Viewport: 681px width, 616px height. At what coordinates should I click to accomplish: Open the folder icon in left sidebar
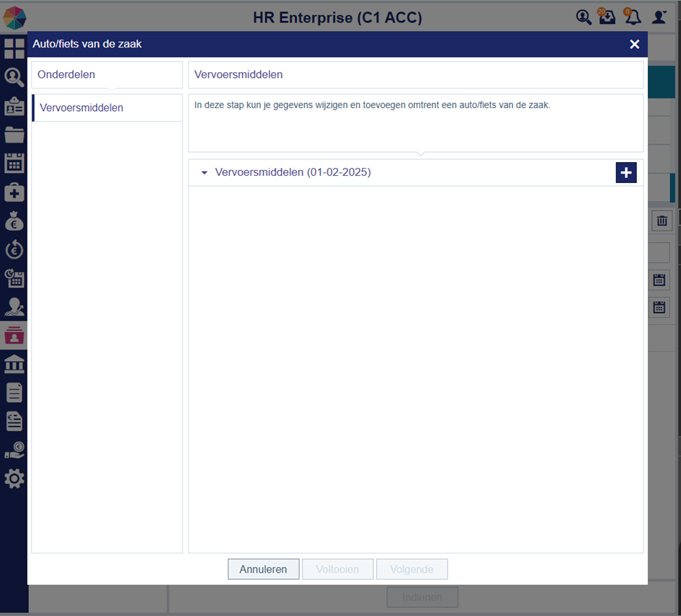pyautogui.click(x=14, y=135)
